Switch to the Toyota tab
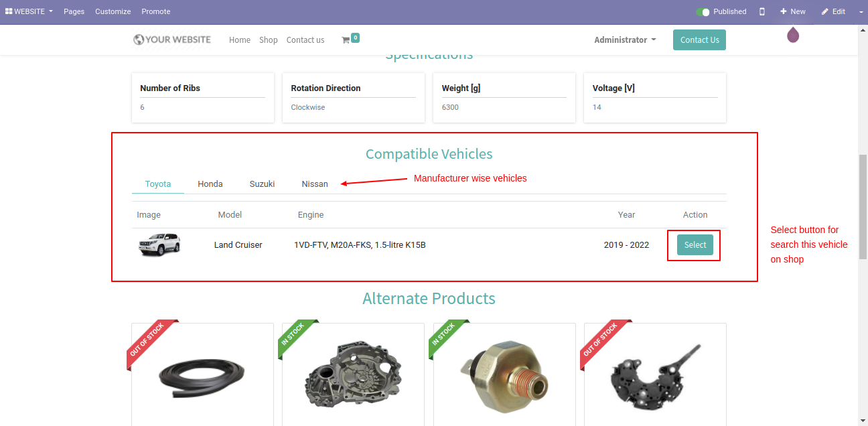The width and height of the screenshot is (868, 426). pos(158,184)
